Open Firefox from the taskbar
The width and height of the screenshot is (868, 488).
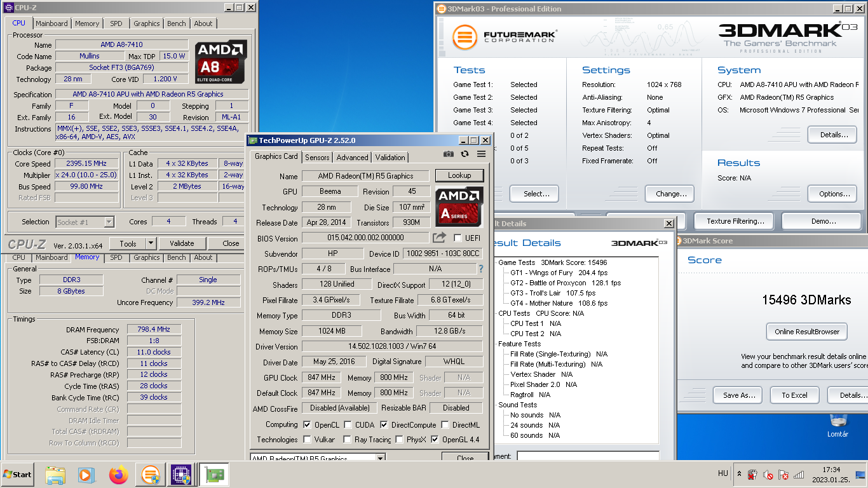[x=118, y=475]
